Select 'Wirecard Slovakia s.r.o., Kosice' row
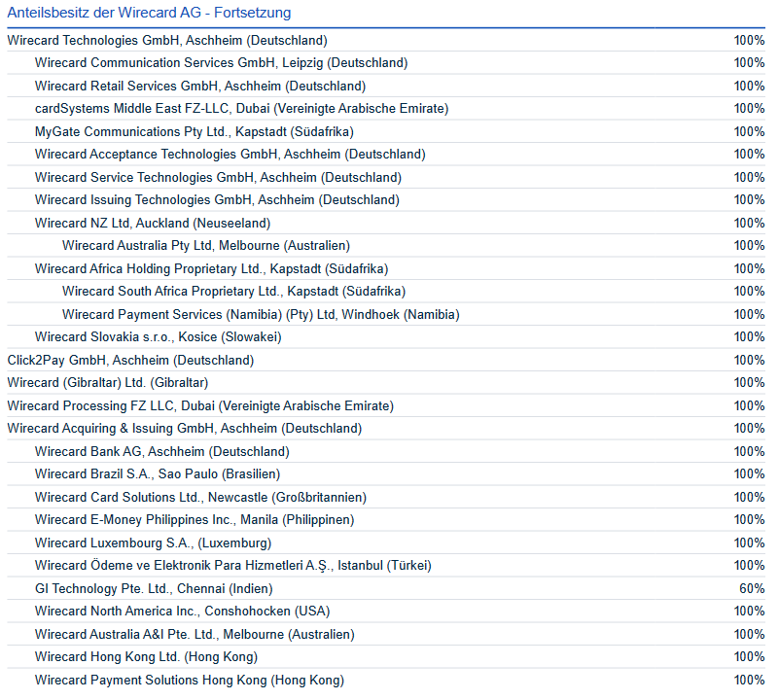This screenshot has width=779, height=700. point(386,337)
